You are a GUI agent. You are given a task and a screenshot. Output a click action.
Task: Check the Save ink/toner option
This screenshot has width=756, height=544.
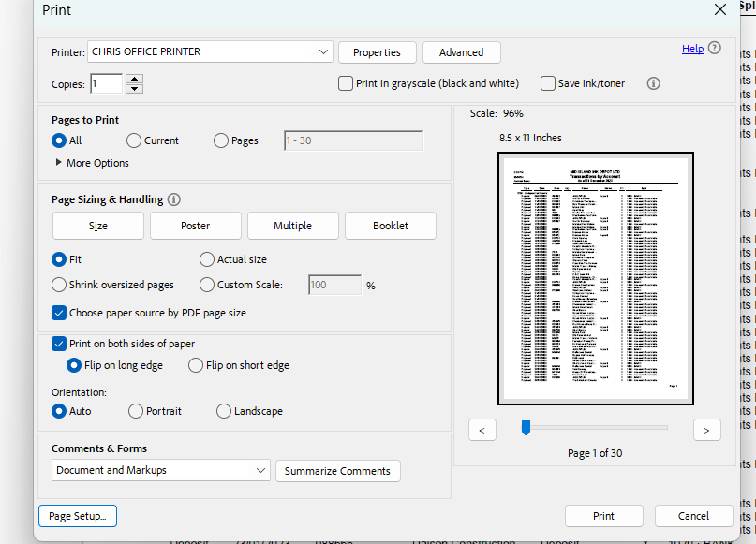coord(547,82)
